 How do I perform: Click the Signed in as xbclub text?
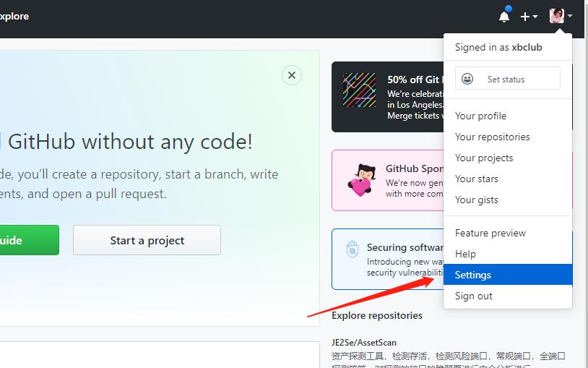498,47
